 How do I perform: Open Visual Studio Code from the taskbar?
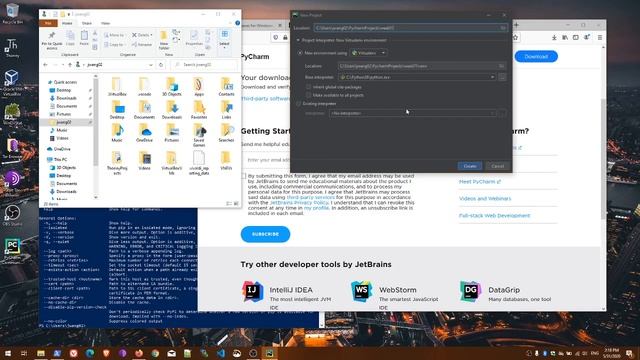(221, 353)
